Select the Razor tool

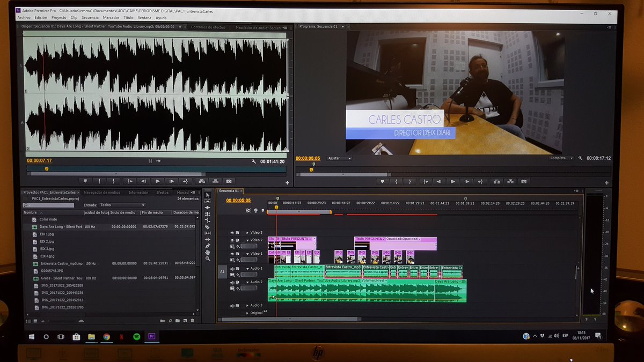click(x=208, y=227)
